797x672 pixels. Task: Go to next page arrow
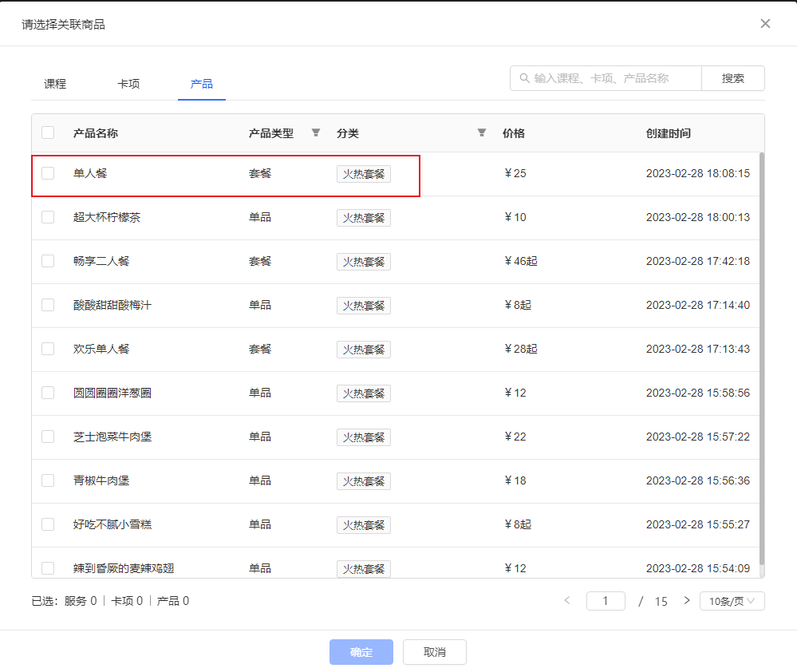click(686, 600)
